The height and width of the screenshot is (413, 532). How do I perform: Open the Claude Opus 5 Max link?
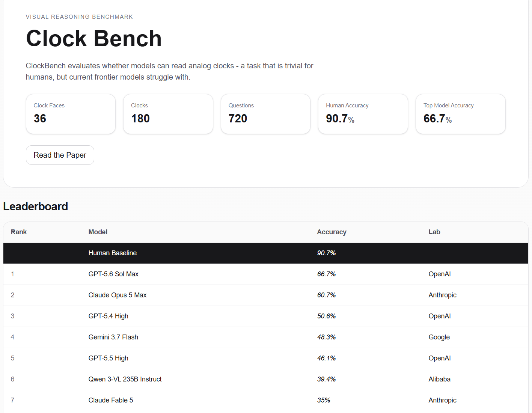point(118,295)
